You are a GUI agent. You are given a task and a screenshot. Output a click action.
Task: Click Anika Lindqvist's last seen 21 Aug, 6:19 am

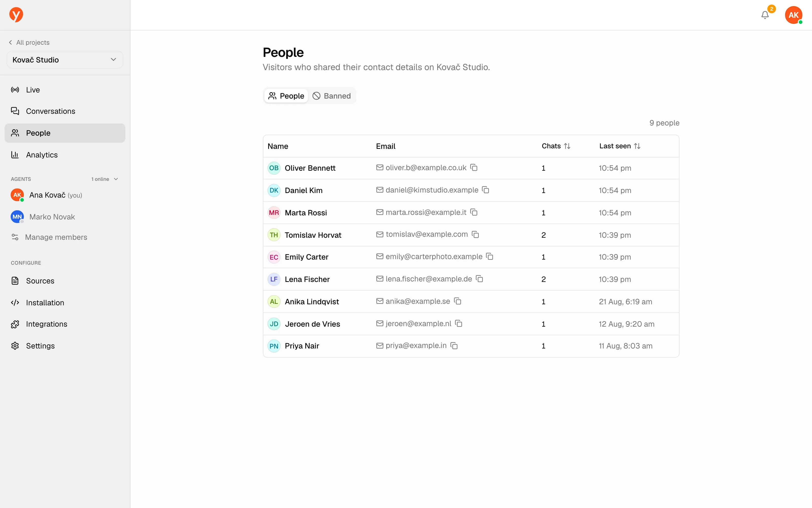click(625, 302)
